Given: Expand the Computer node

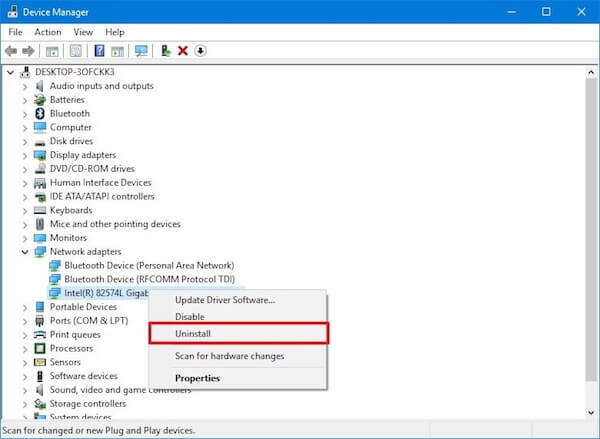Looking at the screenshot, I should pyautogui.click(x=25, y=128).
